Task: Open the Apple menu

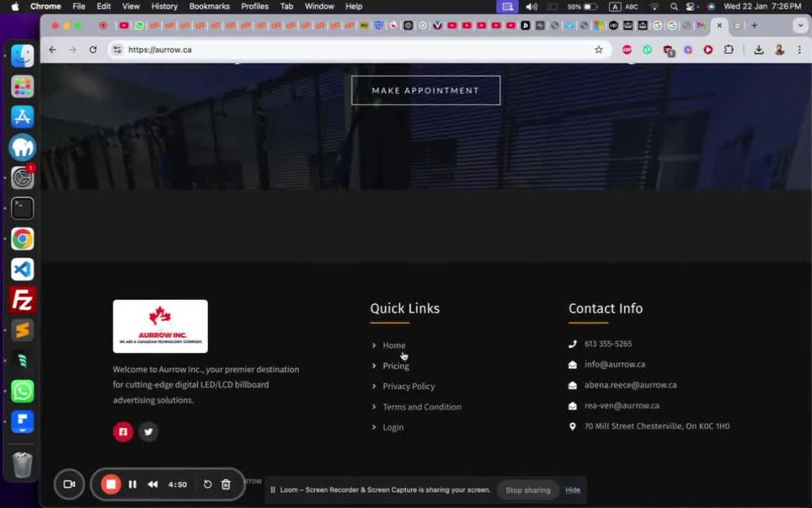Action: 15,7
